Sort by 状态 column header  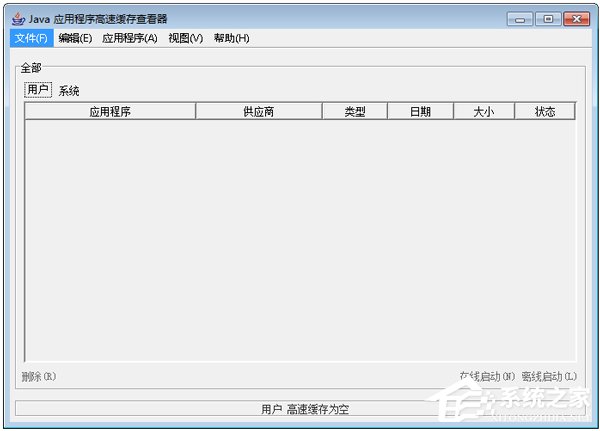click(545, 111)
